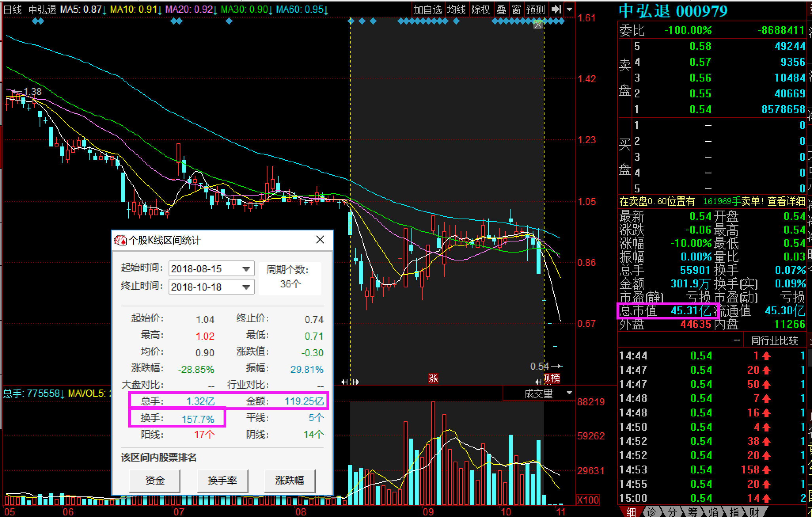
Task: Rank stocks by 资金 in interval
Action: click(x=155, y=481)
